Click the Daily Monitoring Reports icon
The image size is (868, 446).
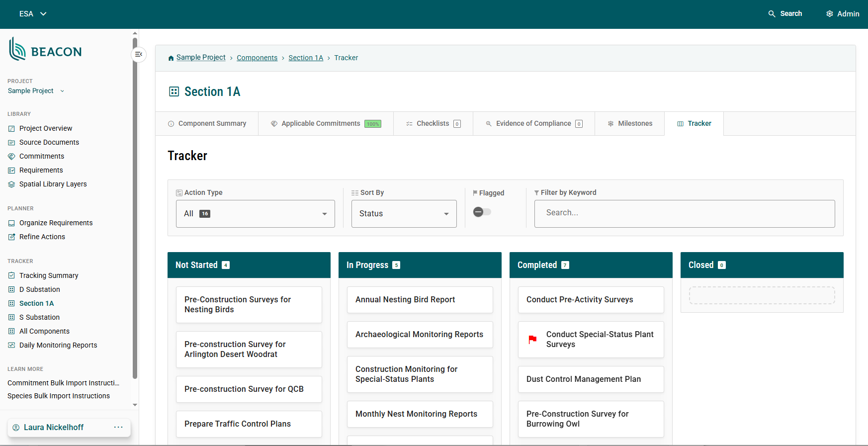11,346
